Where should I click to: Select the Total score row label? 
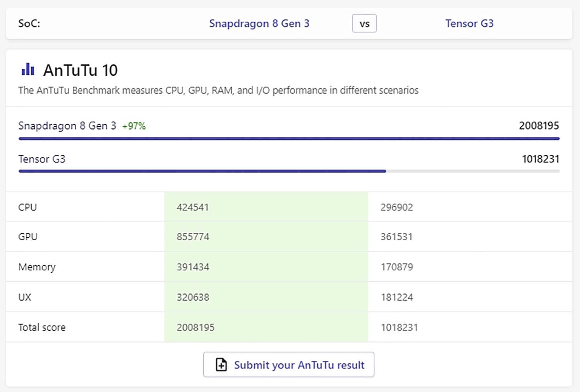point(42,328)
